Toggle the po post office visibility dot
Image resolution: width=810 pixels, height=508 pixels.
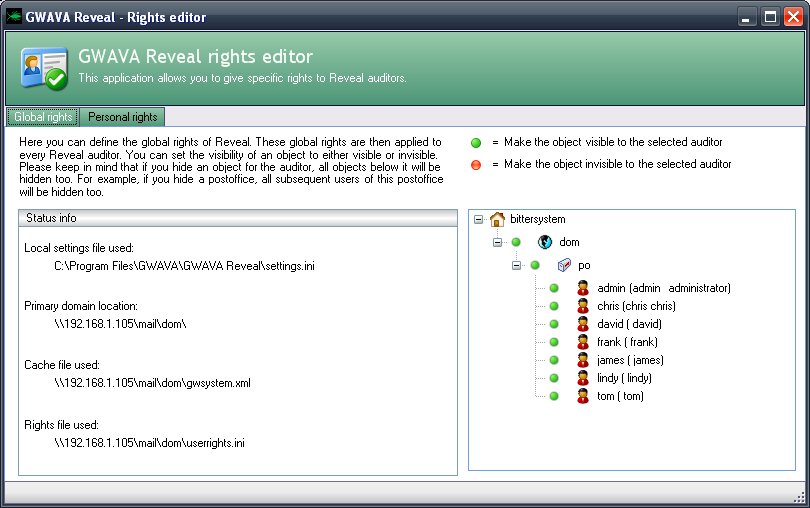coord(535,265)
